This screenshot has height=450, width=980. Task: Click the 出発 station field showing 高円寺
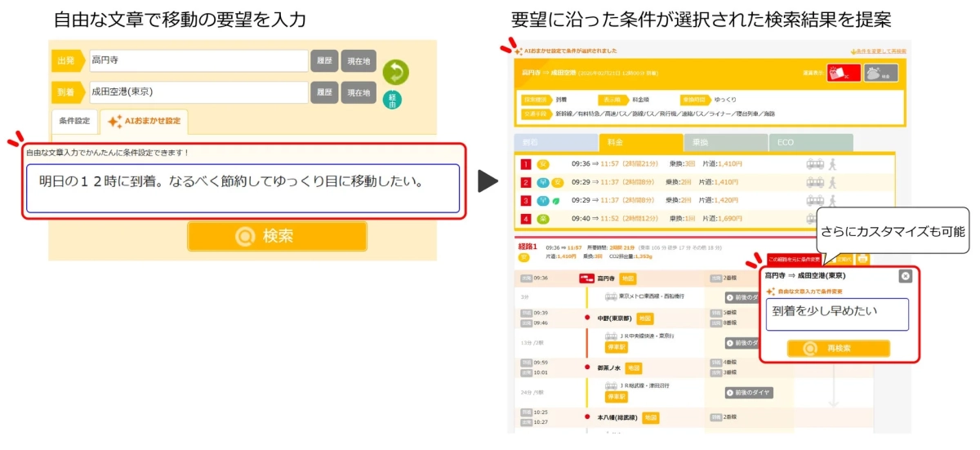pyautogui.click(x=198, y=60)
